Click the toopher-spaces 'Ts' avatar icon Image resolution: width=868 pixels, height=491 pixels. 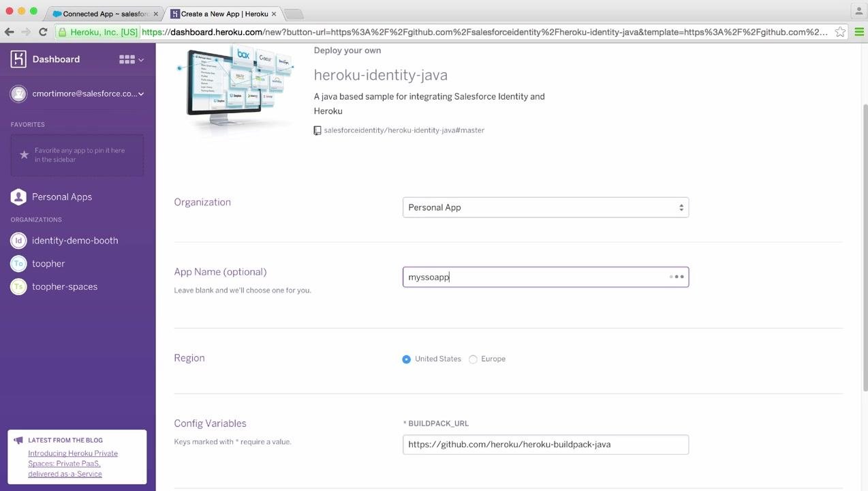[x=18, y=287]
